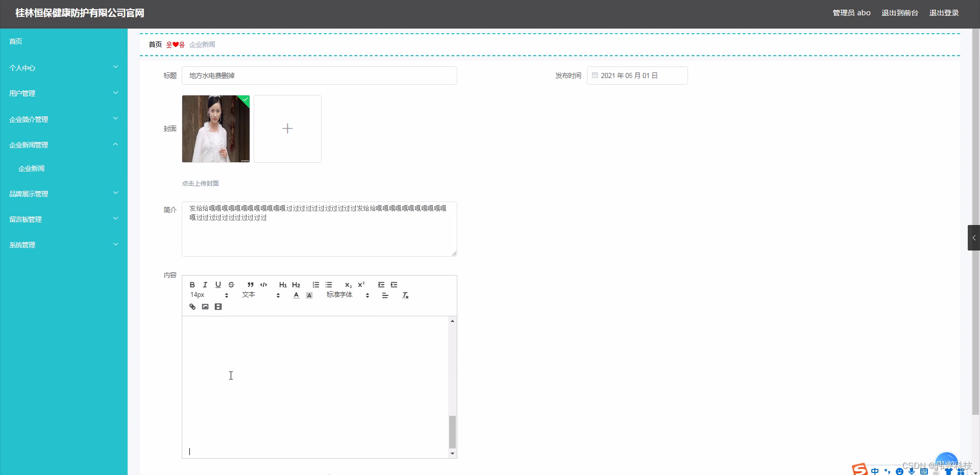Insert a hyperlink in the content editor
Image resolution: width=980 pixels, height=475 pixels.
point(192,306)
